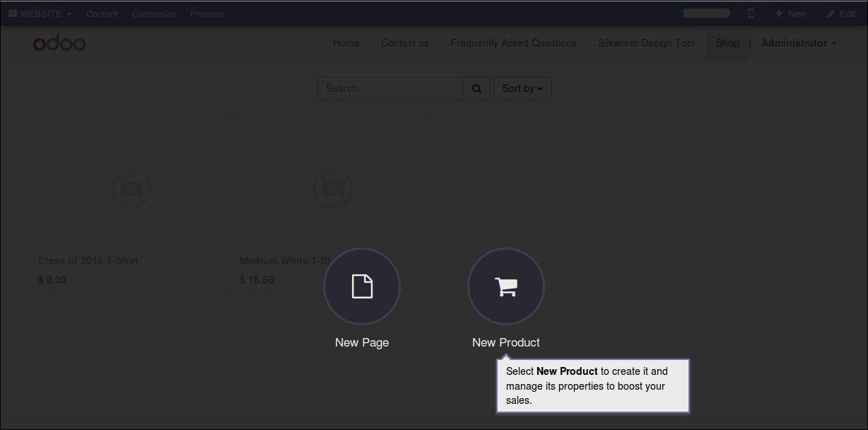Click the Edit button

(x=841, y=13)
